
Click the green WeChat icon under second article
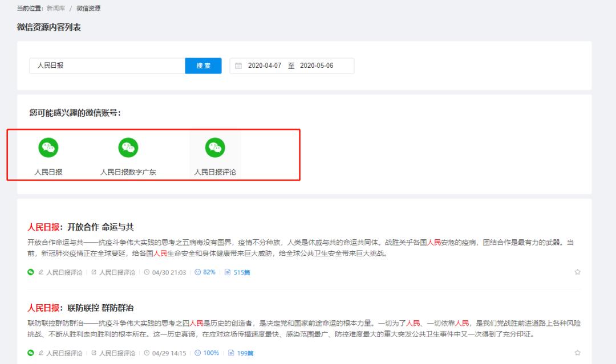[x=31, y=353]
